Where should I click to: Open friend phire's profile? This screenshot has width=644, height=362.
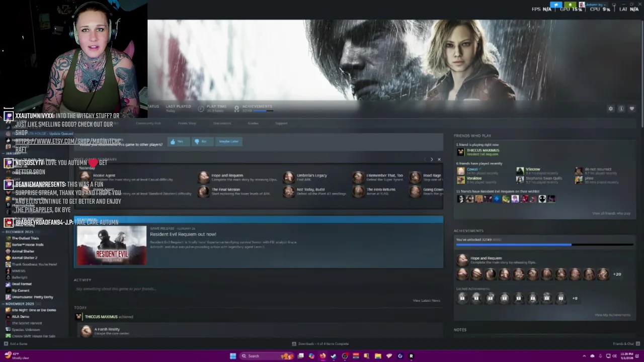[x=589, y=178]
